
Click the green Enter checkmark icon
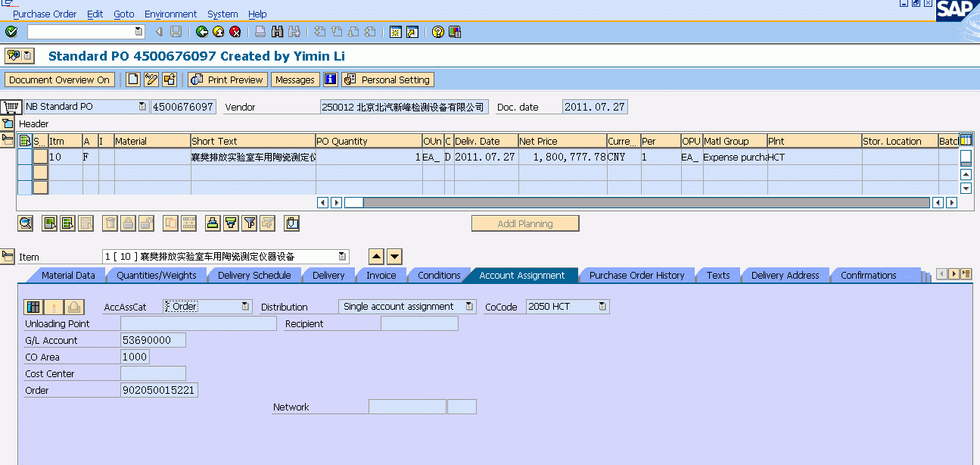(x=11, y=32)
